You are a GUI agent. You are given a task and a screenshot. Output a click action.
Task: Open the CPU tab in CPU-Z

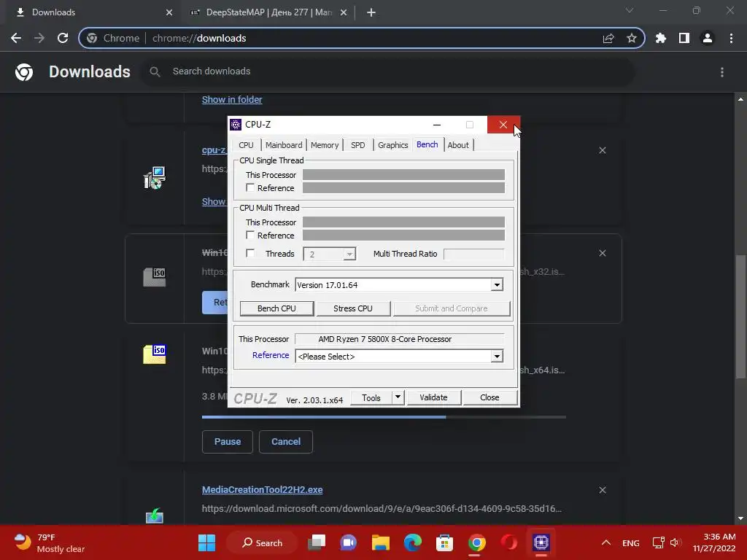point(246,145)
